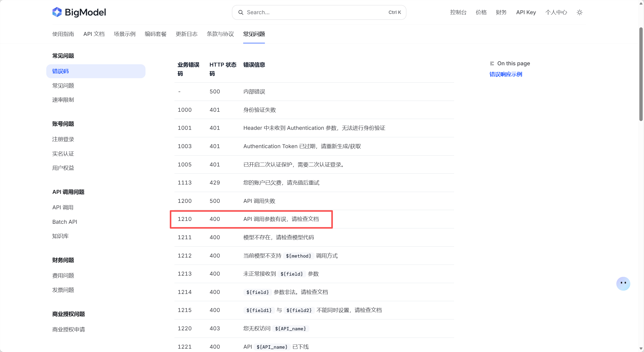Switch to the 编码套餐 tab
The height and width of the screenshot is (352, 644).
[x=156, y=34]
